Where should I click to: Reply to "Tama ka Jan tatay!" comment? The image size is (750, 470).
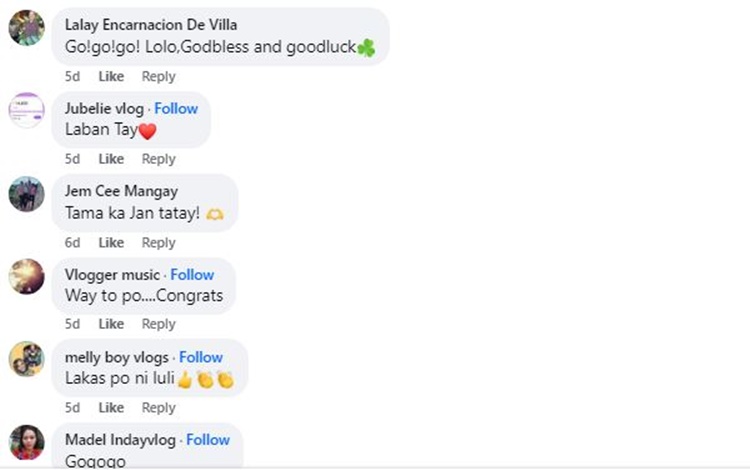(x=158, y=242)
